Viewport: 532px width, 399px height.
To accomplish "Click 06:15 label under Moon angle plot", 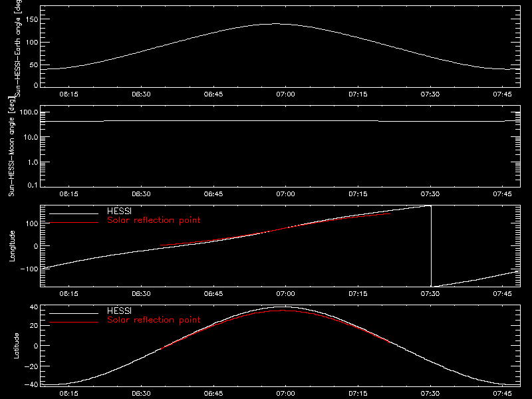I will pyautogui.click(x=69, y=194).
